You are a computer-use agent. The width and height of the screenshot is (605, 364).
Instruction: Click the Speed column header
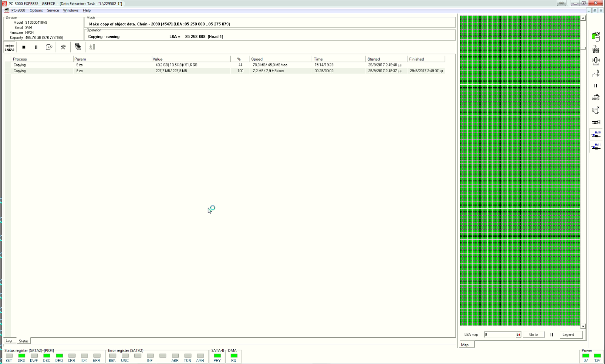(x=281, y=59)
